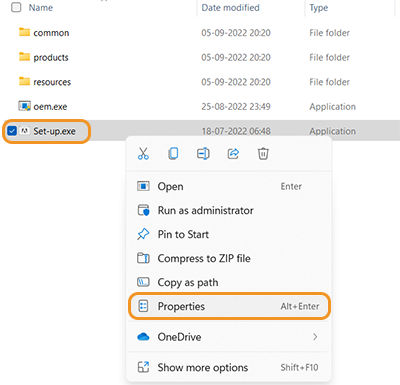Click the File folder type of common
This screenshot has width=400, height=385.
[329, 33]
